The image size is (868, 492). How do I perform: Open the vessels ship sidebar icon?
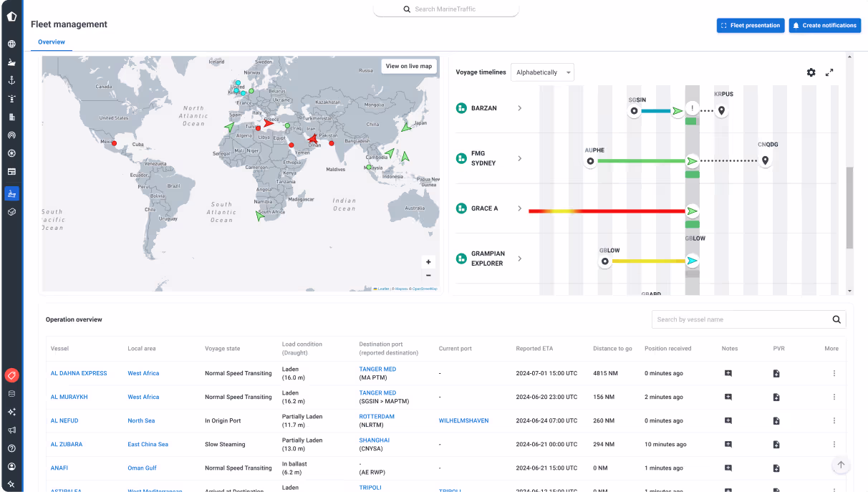(x=11, y=62)
